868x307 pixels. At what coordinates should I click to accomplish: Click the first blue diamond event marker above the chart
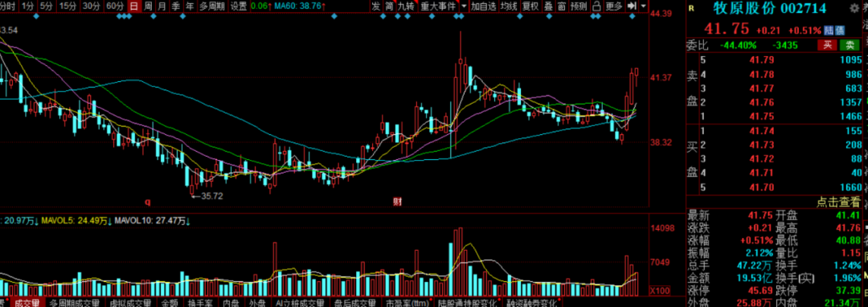[x=36, y=17]
